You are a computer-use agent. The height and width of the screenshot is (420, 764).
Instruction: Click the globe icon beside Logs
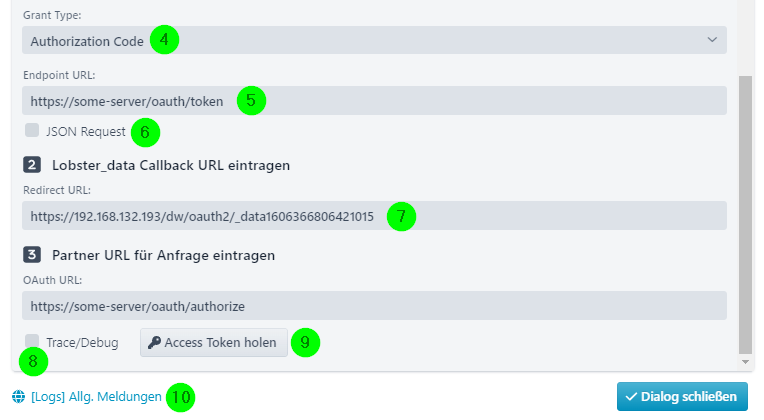[x=19, y=396]
